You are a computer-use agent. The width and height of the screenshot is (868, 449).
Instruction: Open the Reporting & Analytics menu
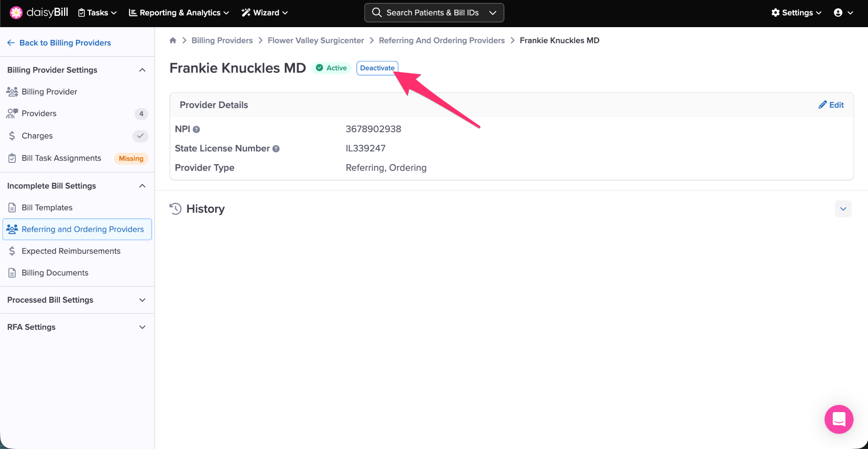pos(179,13)
